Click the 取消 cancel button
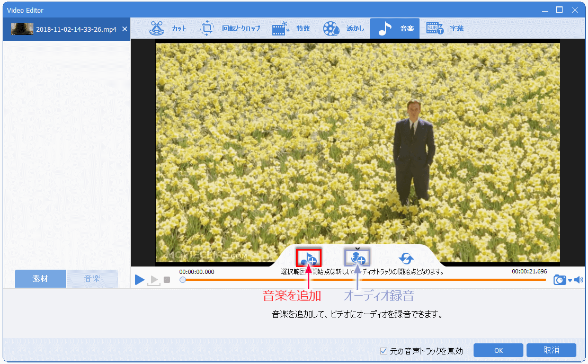 click(551, 350)
